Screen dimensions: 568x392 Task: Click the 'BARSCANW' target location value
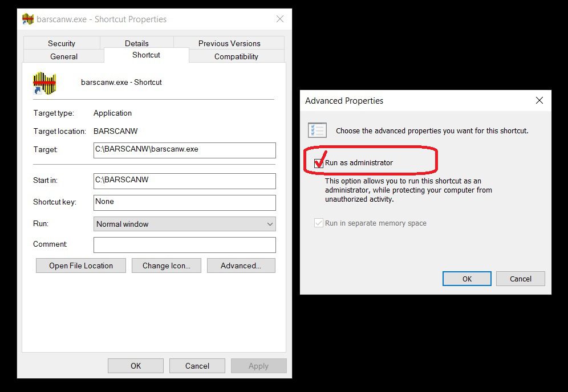[116, 131]
